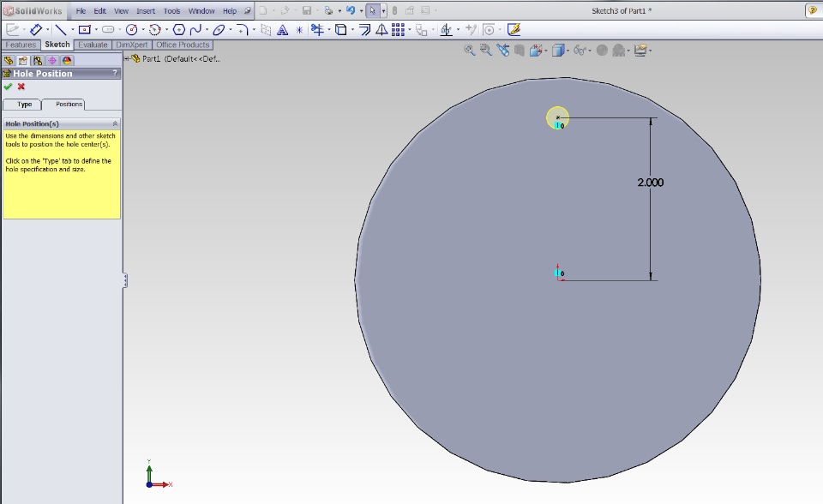The height and width of the screenshot is (504, 823).
Task: Select the Convert Entities tool
Action: tap(340, 30)
